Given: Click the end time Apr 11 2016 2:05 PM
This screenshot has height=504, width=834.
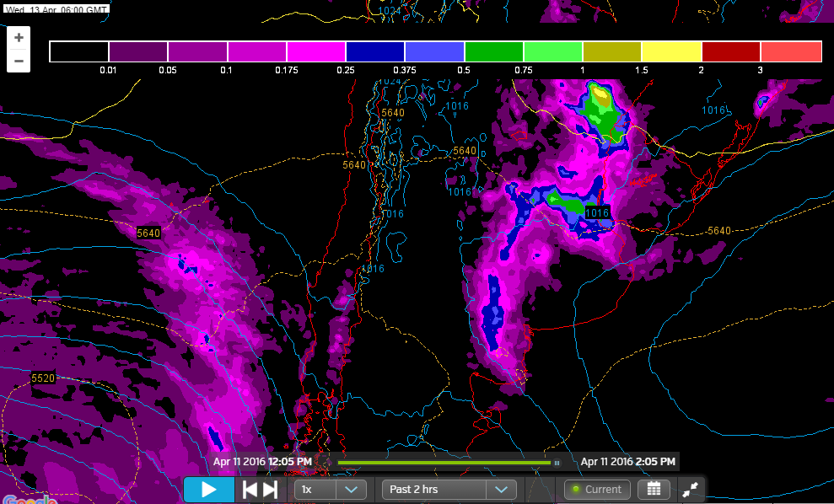Looking at the screenshot, I should coord(628,462).
